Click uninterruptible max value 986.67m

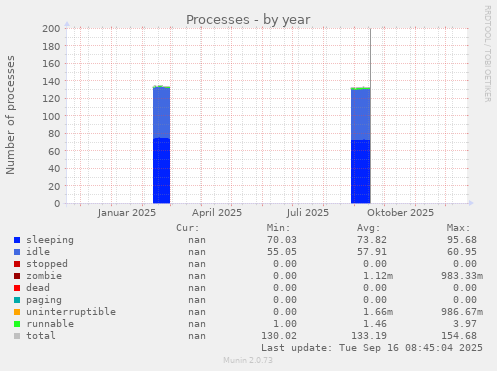462,312
